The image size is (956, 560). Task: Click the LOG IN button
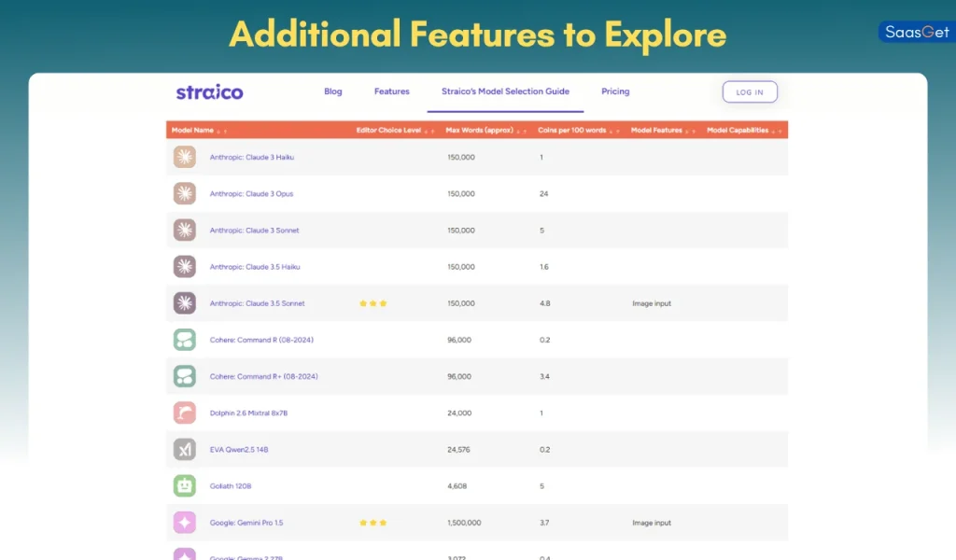tap(750, 92)
